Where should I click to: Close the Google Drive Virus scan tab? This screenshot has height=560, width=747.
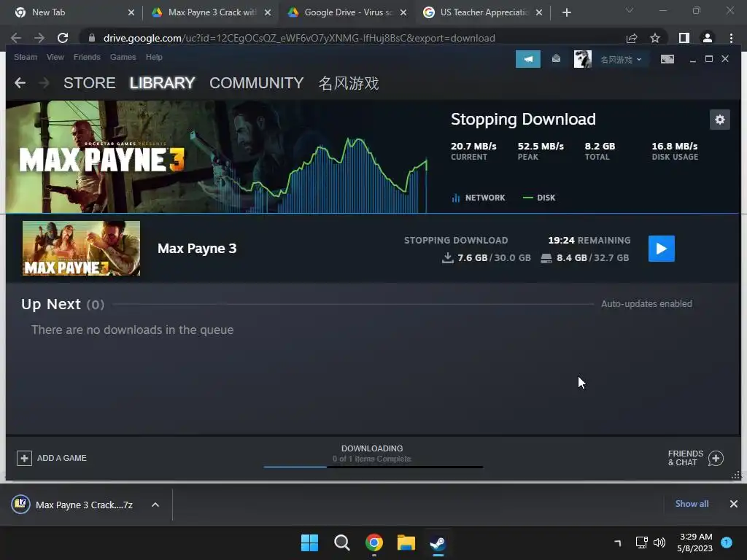pos(403,12)
